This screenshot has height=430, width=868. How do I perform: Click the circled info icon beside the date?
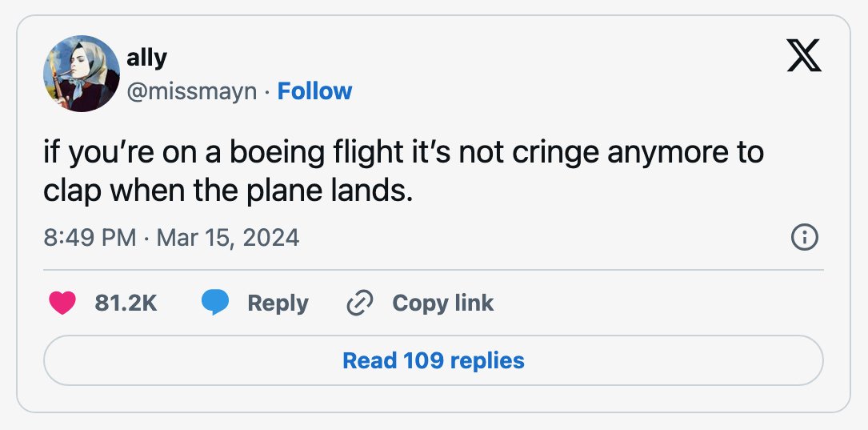[804, 238]
